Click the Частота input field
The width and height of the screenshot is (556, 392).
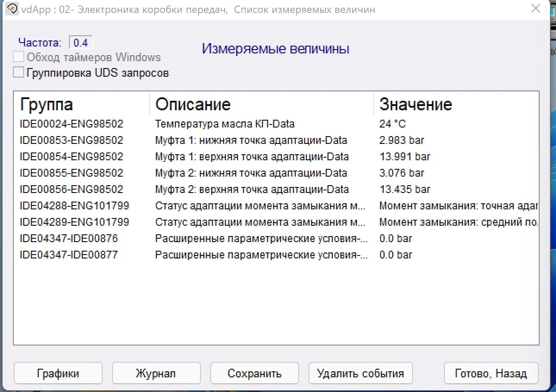tap(81, 43)
